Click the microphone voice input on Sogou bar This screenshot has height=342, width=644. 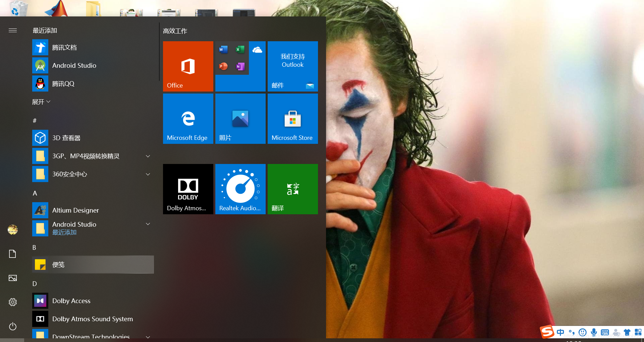click(594, 332)
